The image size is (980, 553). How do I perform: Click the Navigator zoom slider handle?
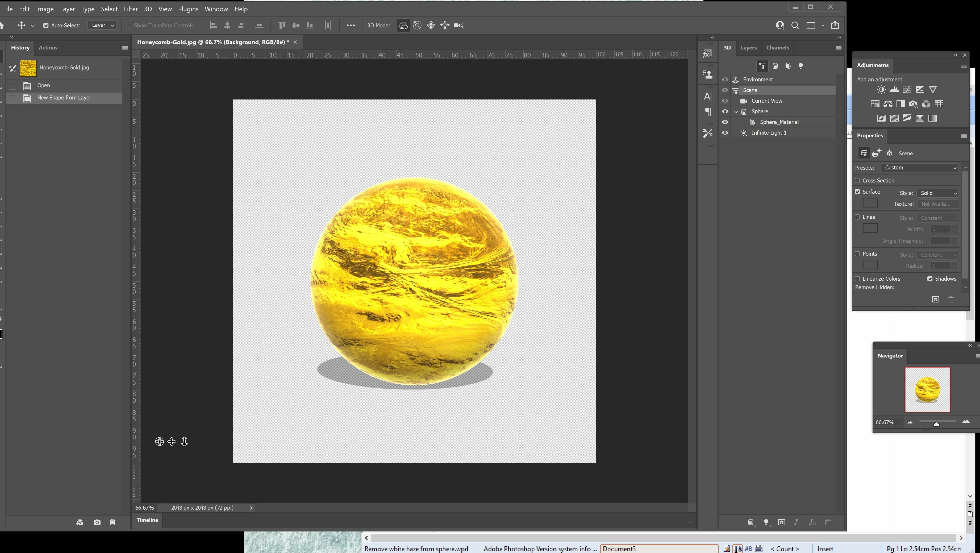pyautogui.click(x=936, y=424)
